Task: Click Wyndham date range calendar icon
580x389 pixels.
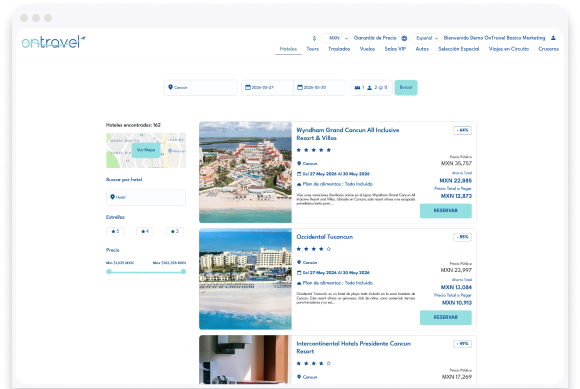Action: pos(299,174)
